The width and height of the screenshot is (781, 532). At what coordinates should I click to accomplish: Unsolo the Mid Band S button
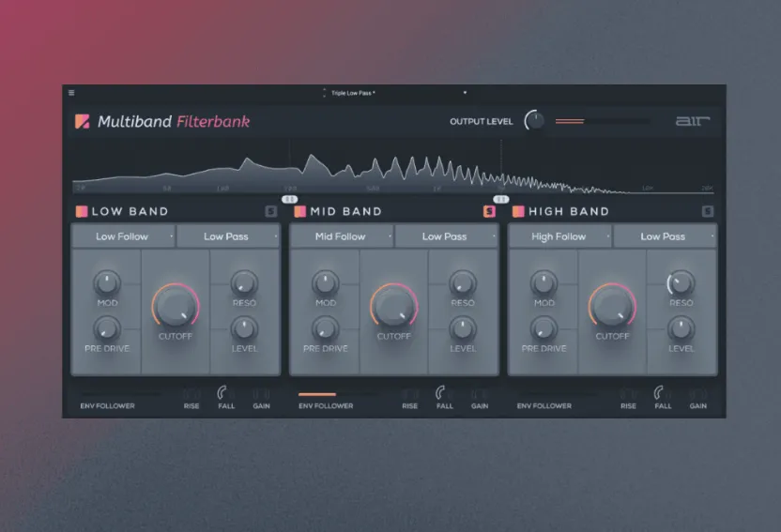tap(489, 211)
